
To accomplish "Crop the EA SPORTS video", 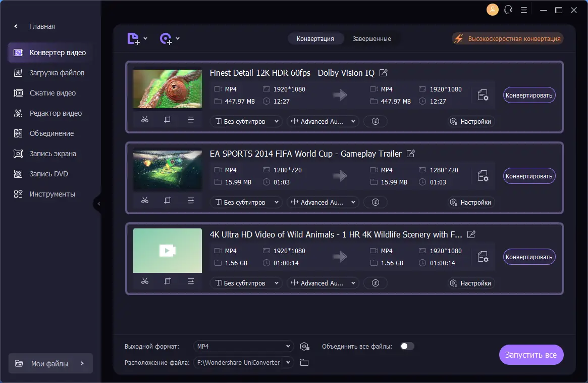I will 168,201.
